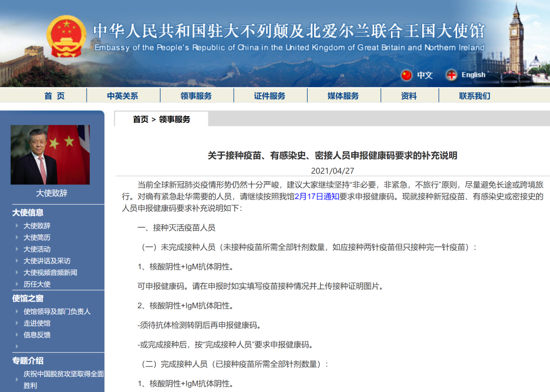
Task: Click the line 可申报健康码。请在申报时如实填写
Action: (x=262, y=286)
